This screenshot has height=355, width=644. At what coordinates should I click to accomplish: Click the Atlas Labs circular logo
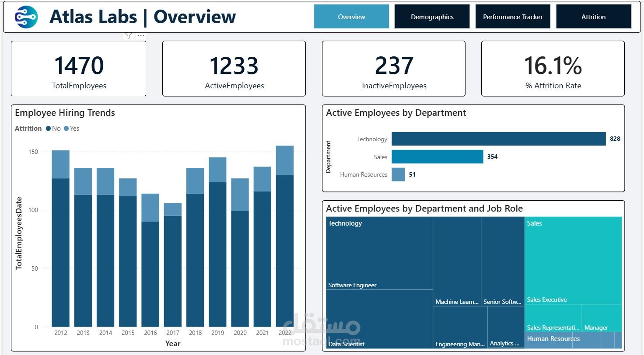point(26,17)
